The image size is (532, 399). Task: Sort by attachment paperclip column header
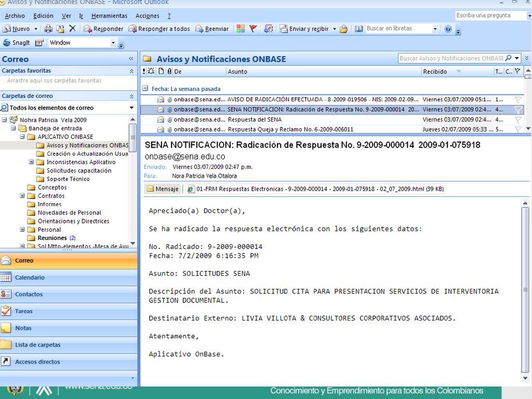click(169, 71)
